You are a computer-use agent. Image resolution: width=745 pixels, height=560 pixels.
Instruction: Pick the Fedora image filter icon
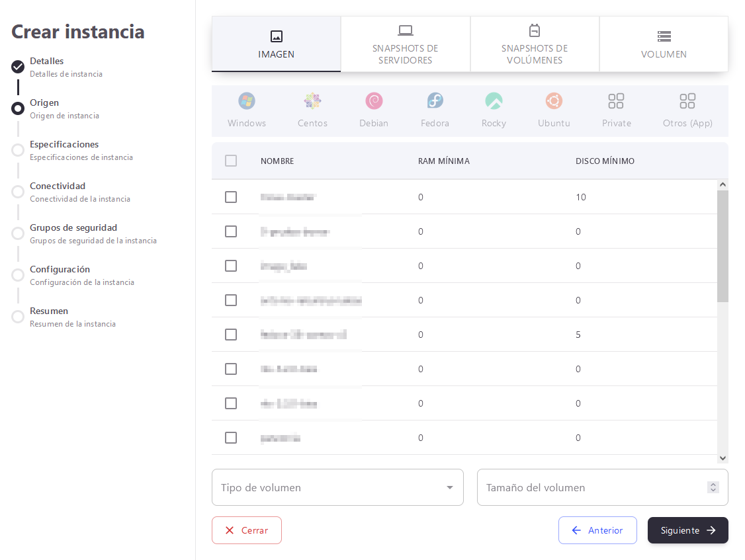(x=435, y=101)
